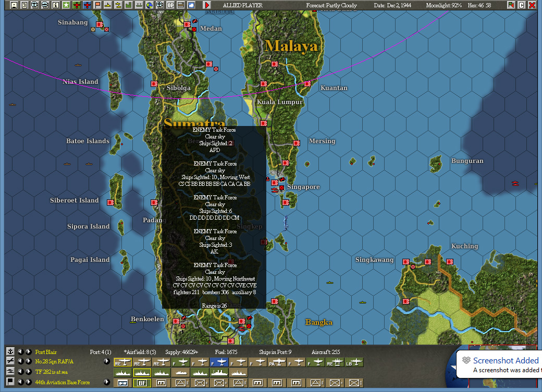Click the Kuala Lumpur map label
Screen dimensions: 542x392
click(280, 102)
